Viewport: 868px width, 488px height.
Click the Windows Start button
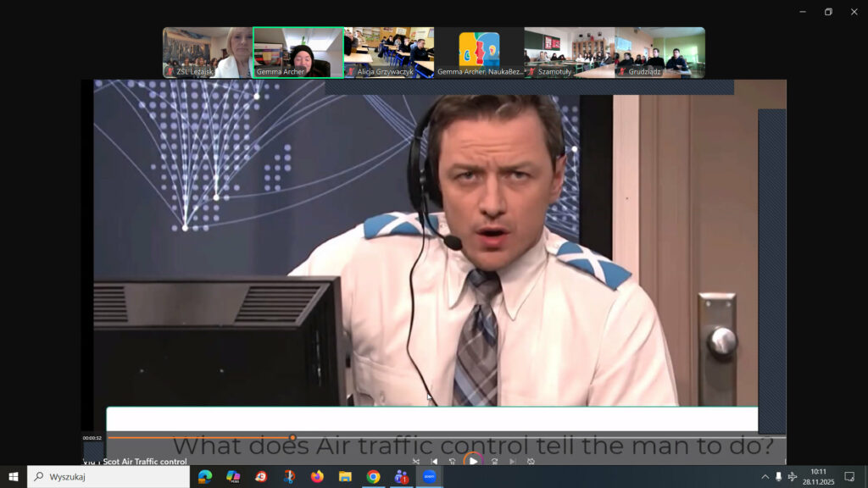pyautogui.click(x=13, y=477)
